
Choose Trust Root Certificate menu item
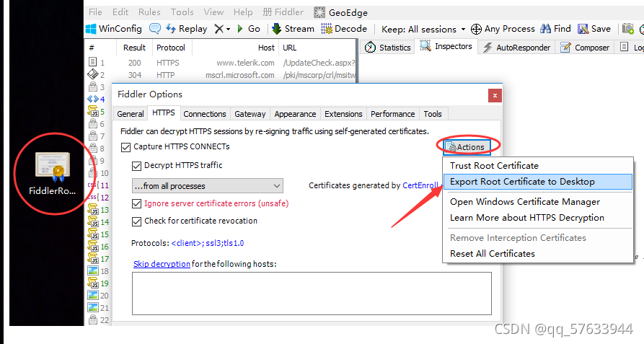point(537,166)
